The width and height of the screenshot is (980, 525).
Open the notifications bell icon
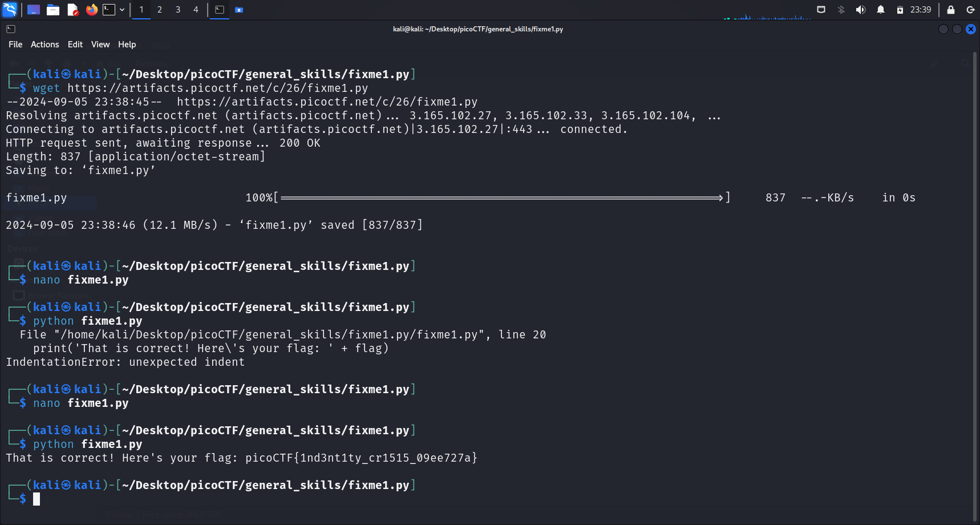(x=880, y=10)
